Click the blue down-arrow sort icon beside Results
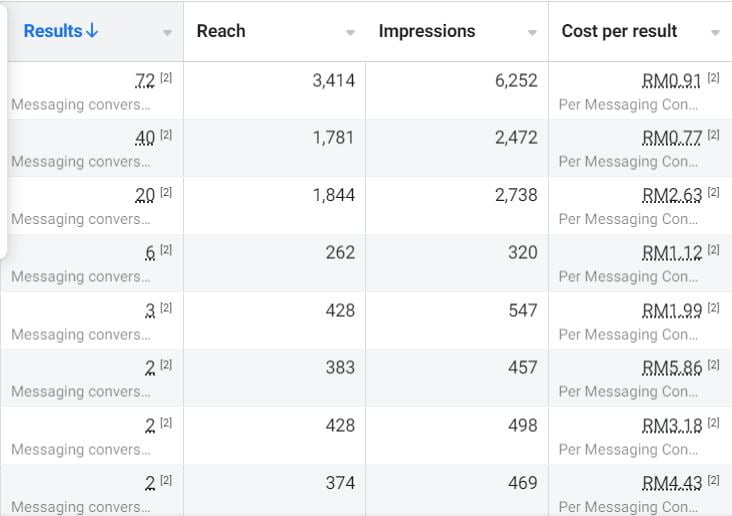This screenshot has width=732, height=516. (x=92, y=31)
